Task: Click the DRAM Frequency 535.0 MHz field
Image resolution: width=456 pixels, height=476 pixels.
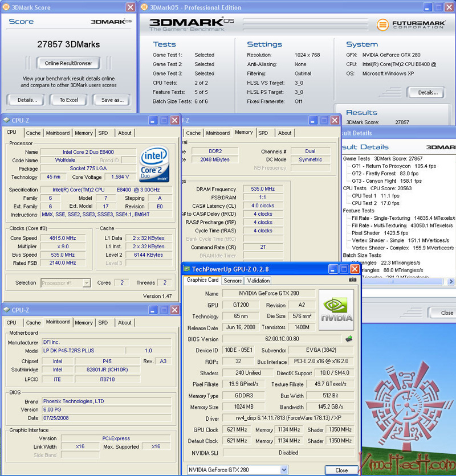Action: 263,189
